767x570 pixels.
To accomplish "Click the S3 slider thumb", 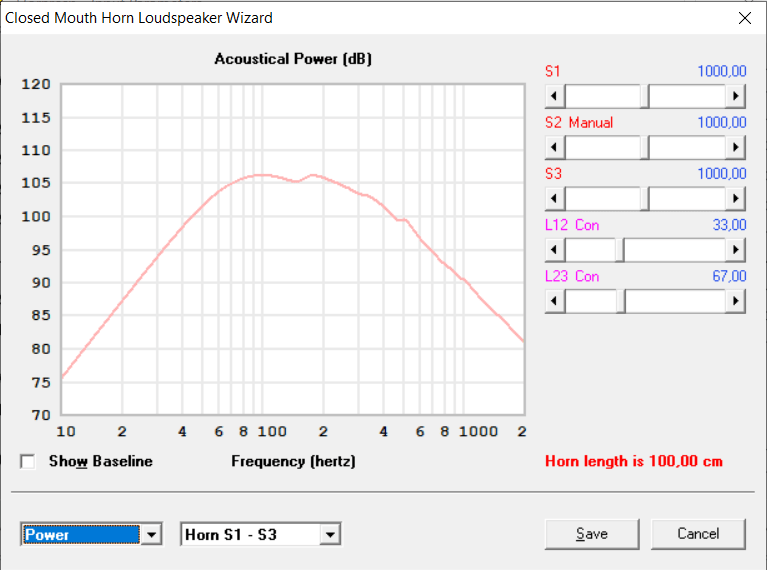I will [645, 199].
